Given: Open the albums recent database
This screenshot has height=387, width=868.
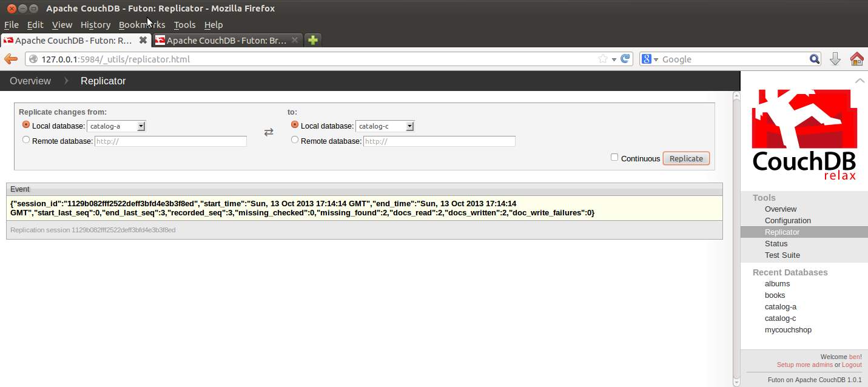Looking at the screenshot, I should point(777,284).
